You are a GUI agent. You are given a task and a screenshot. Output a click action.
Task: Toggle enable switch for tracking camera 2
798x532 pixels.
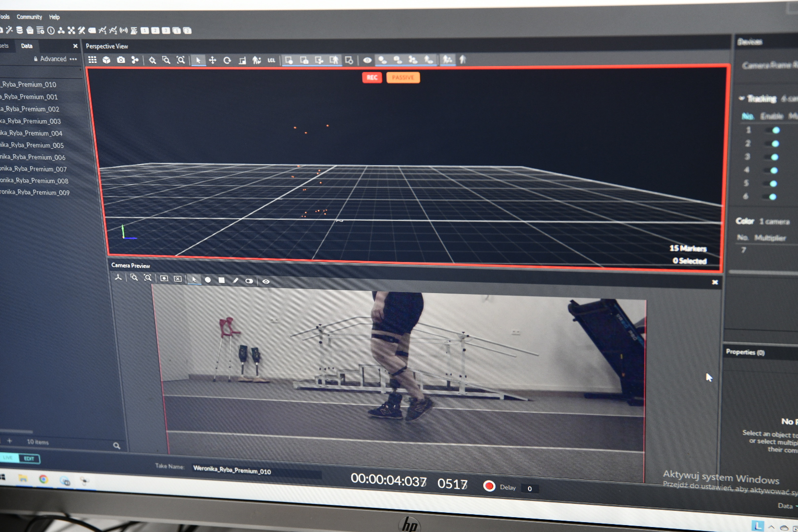pyautogui.click(x=773, y=143)
